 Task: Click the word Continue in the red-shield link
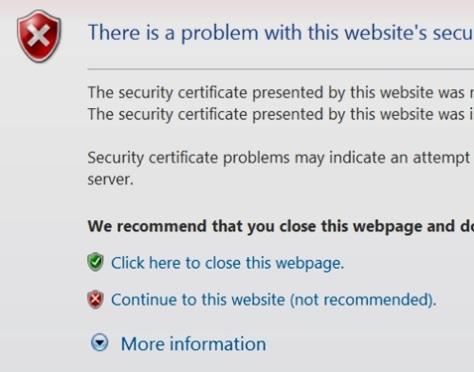pyautogui.click(x=144, y=299)
